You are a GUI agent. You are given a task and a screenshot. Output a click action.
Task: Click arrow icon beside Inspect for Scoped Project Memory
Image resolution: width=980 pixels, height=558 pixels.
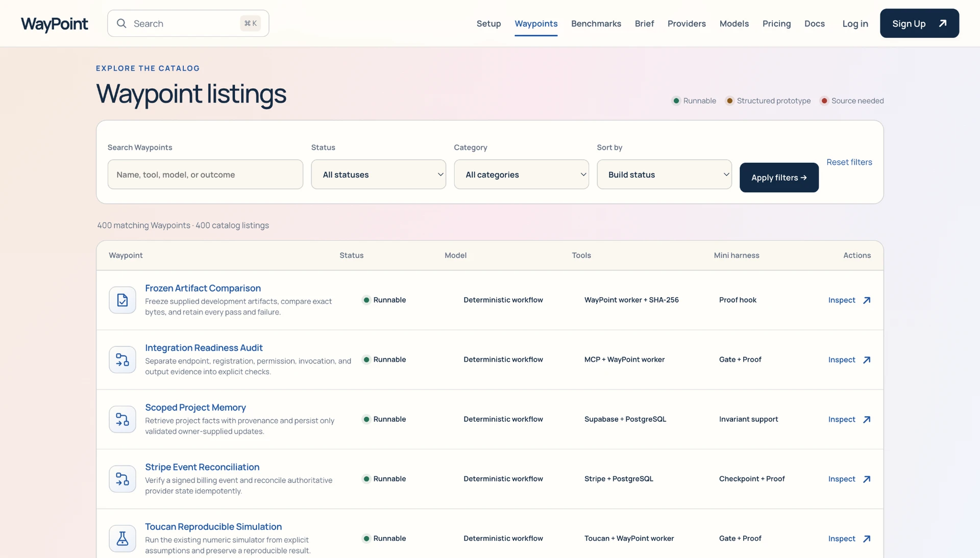point(867,420)
